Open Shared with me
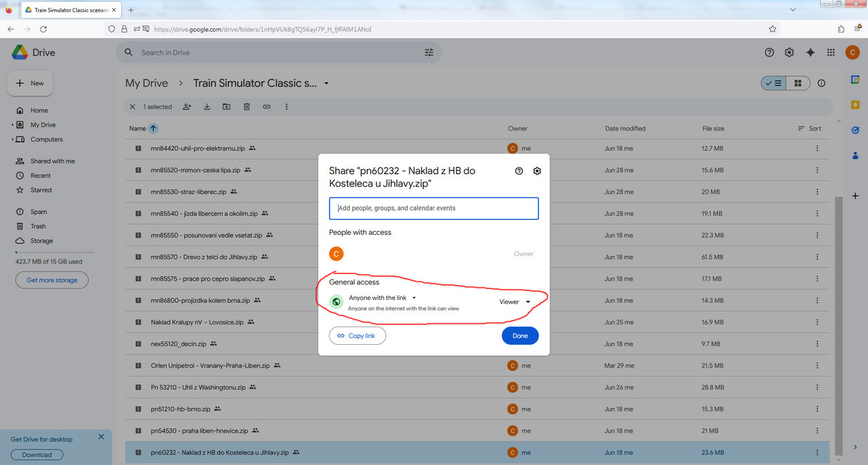Image resolution: width=868 pixels, height=465 pixels. [x=52, y=162]
